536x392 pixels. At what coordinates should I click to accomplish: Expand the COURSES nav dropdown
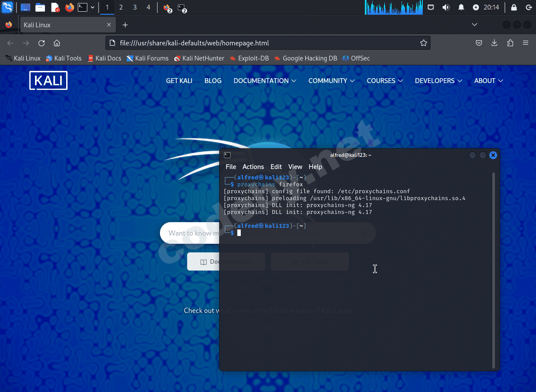(385, 81)
